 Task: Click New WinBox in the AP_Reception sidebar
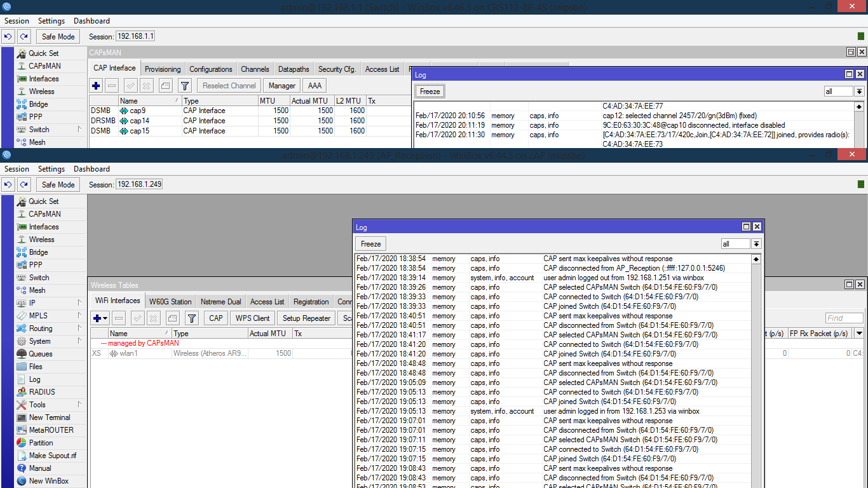(x=48, y=481)
